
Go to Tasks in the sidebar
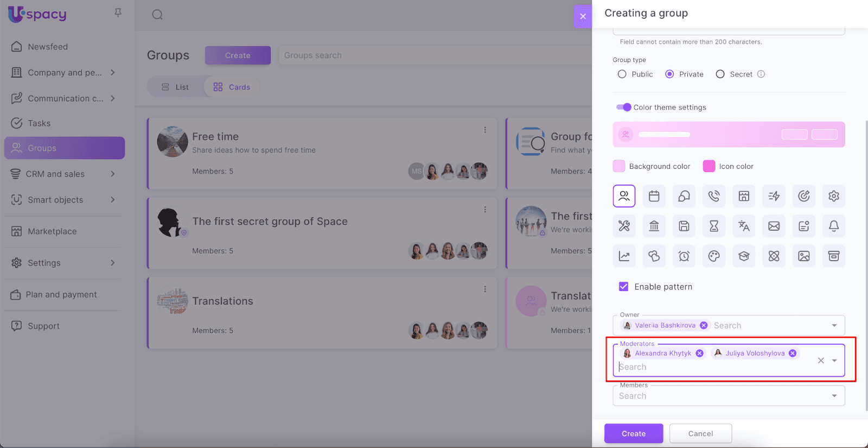pos(39,123)
